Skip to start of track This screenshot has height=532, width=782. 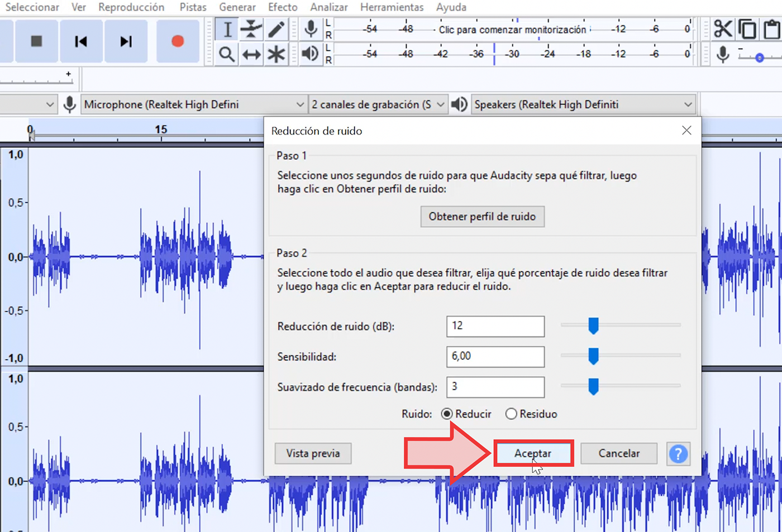click(81, 41)
